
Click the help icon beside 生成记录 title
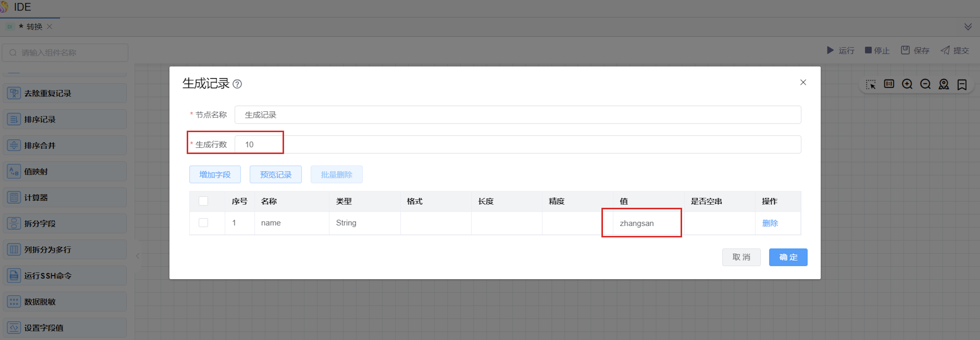pyautogui.click(x=237, y=84)
